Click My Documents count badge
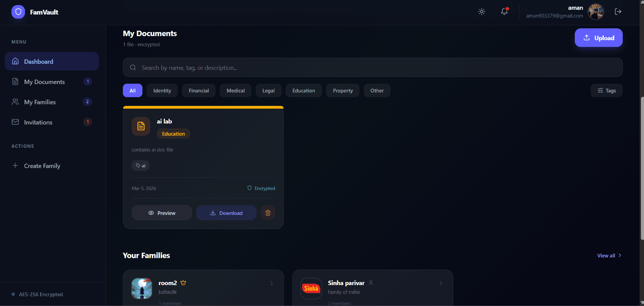 click(x=88, y=81)
